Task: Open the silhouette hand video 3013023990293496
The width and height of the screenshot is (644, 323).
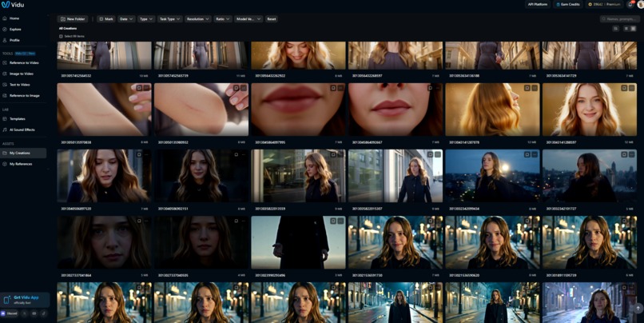Action: pos(298,243)
